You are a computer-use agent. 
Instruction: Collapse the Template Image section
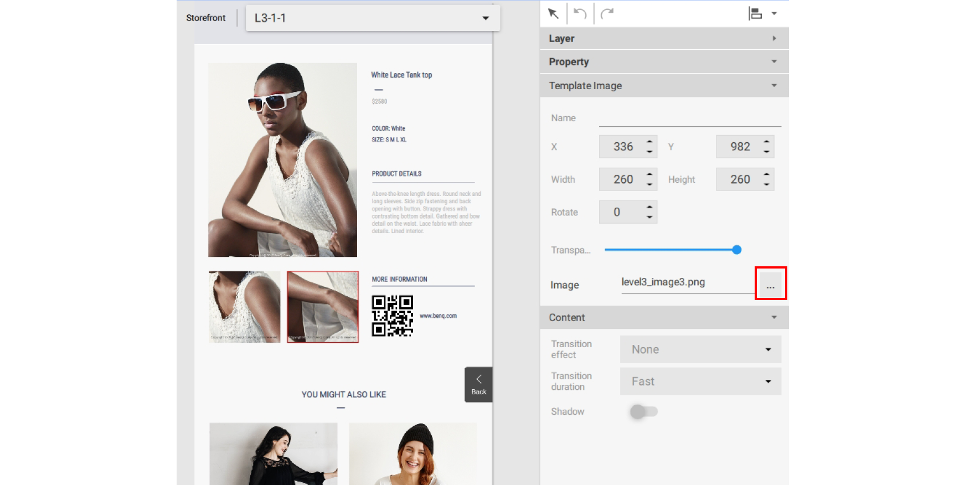click(664, 85)
